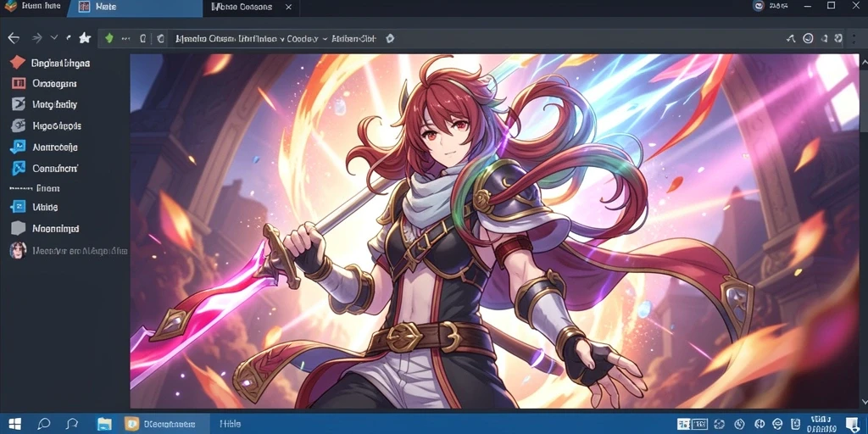Image resolution: width=868 pixels, height=434 pixels.
Task: Open the notification center icon in the taskbar corner
Action: click(x=853, y=425)
